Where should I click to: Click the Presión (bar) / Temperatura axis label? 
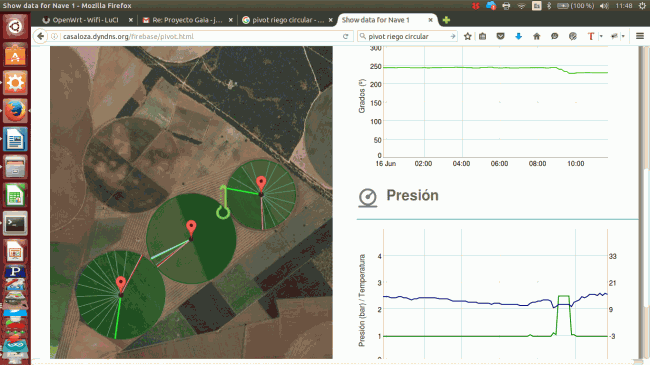pyautogui.click(x=362, y=300)
